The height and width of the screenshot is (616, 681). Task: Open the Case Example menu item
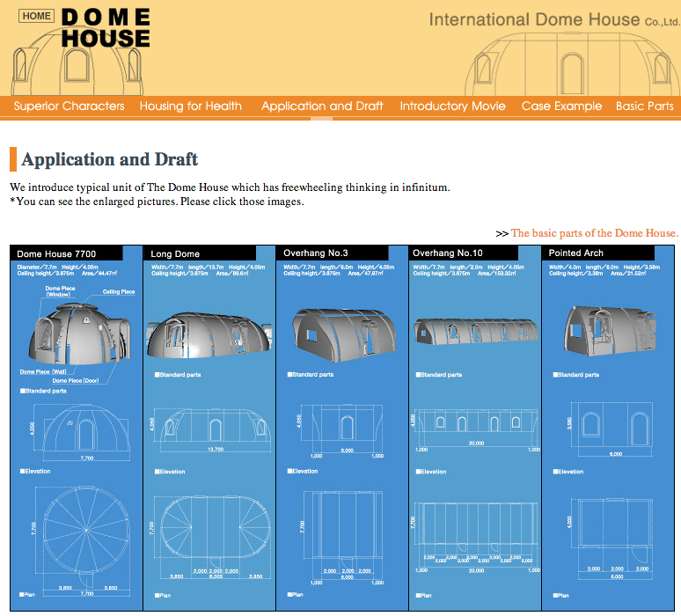(x=561, y=106)
